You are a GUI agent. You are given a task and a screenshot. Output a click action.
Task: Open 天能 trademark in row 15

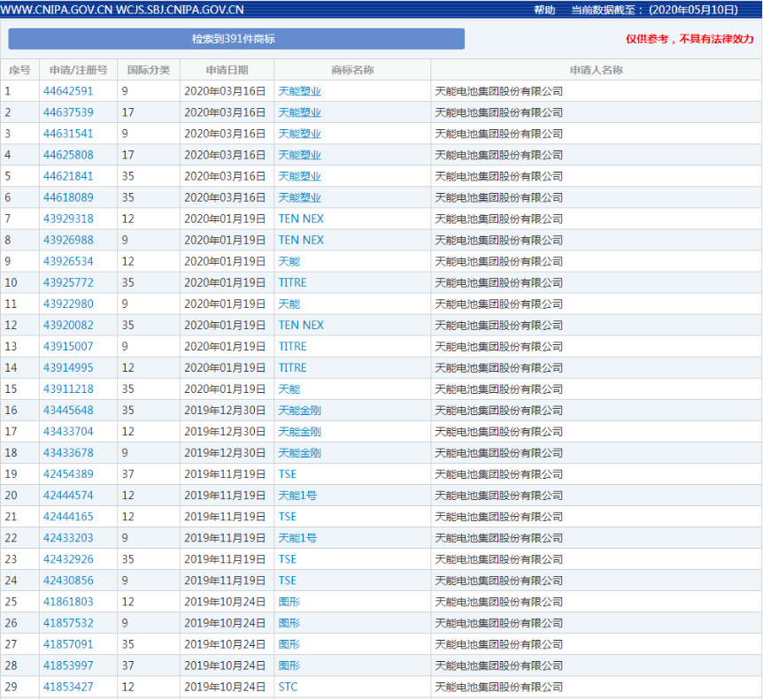point(289,388)
